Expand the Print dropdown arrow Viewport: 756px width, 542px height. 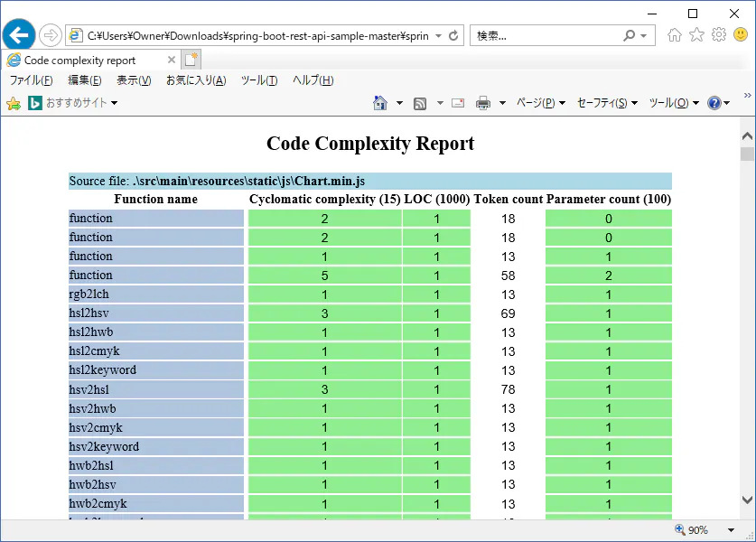(502, 103)
